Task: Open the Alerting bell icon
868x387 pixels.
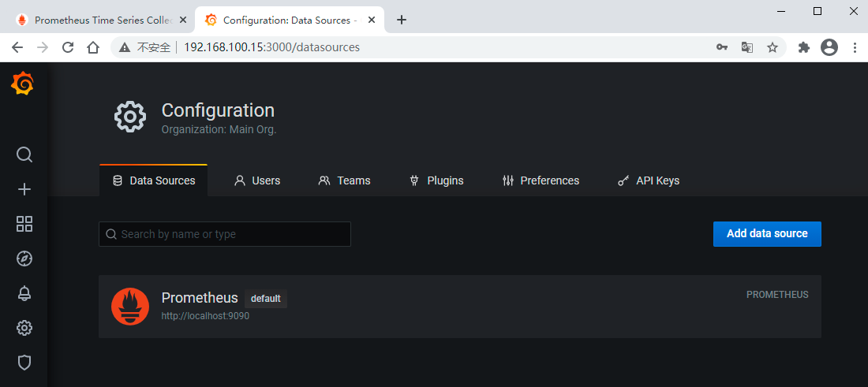Action: pyautogui.click(x=24, y=293)
